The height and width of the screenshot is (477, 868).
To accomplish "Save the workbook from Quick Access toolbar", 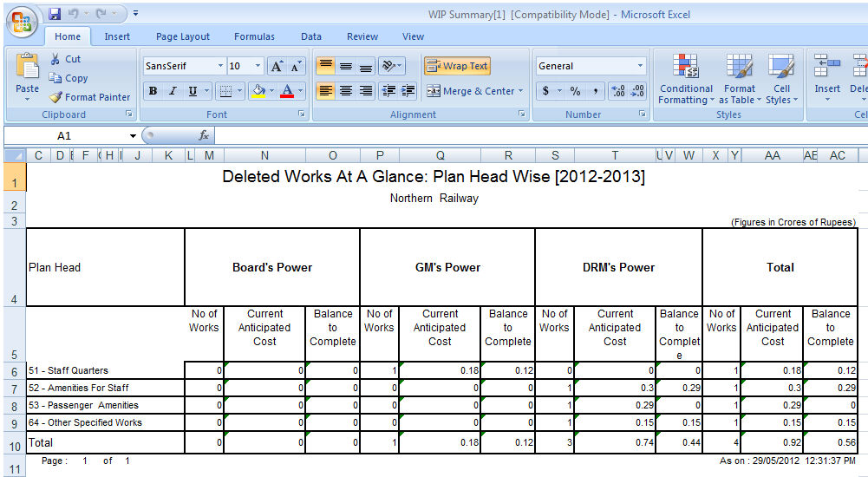I will [x=55, y=14].
